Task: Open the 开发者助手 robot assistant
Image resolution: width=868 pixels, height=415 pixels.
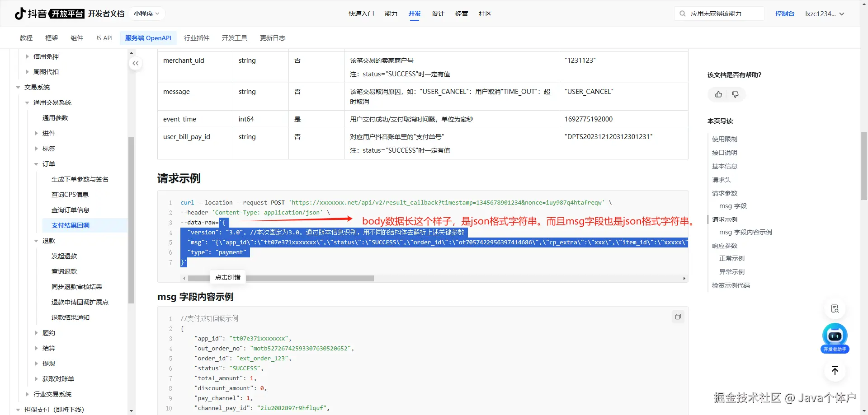Action: (835, 338)
